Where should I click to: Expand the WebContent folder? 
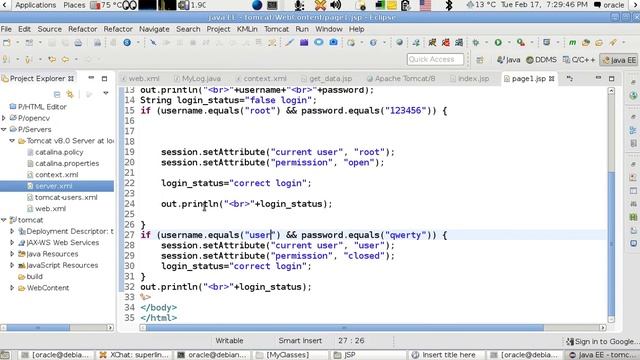12,288
